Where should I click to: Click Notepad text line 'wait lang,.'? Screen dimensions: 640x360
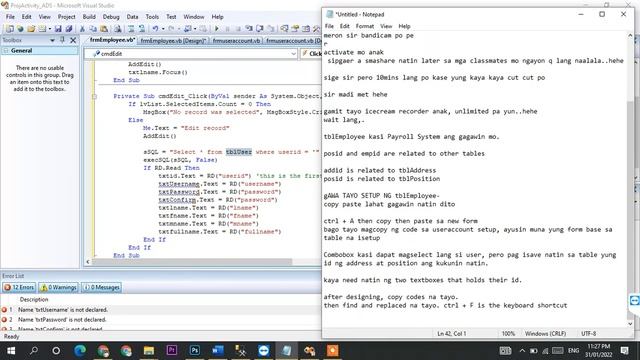(x=344, y=120)
